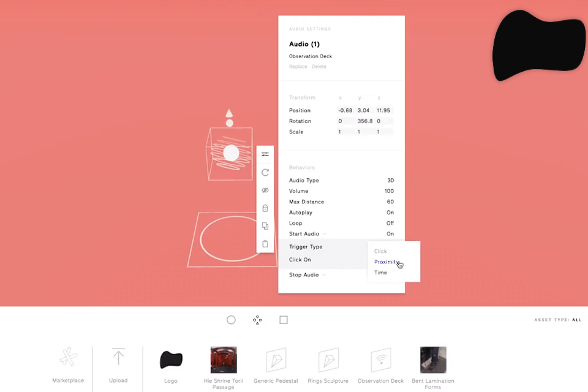
Task: Click the Replace link
Action: 298,66
